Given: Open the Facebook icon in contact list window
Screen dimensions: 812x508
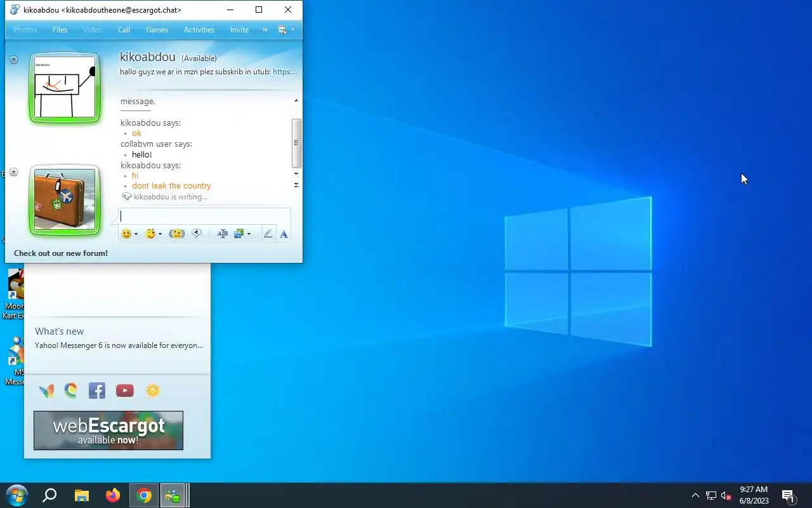Looking at the screenshot, I should click(x=96, y=391).
